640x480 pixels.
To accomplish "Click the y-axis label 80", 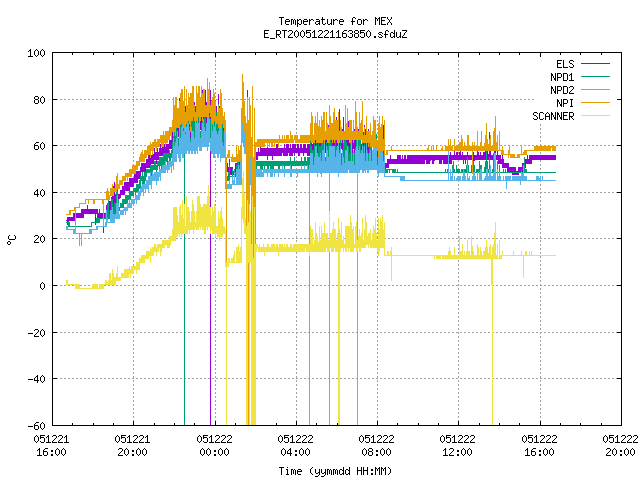I will (x=39, y=100).
